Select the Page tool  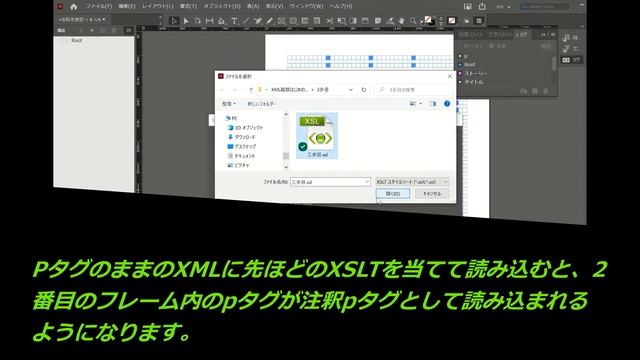(x=198, y=21)
